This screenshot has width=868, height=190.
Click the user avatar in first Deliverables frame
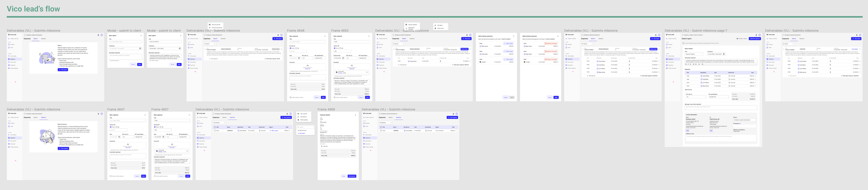[102, 35]
